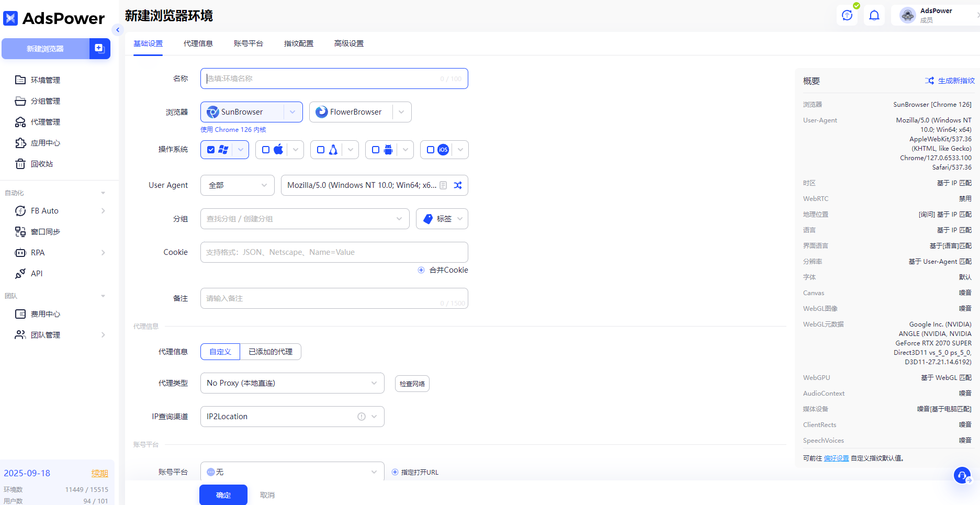Click the 新建浏览器 button

[x=46, y=49]
